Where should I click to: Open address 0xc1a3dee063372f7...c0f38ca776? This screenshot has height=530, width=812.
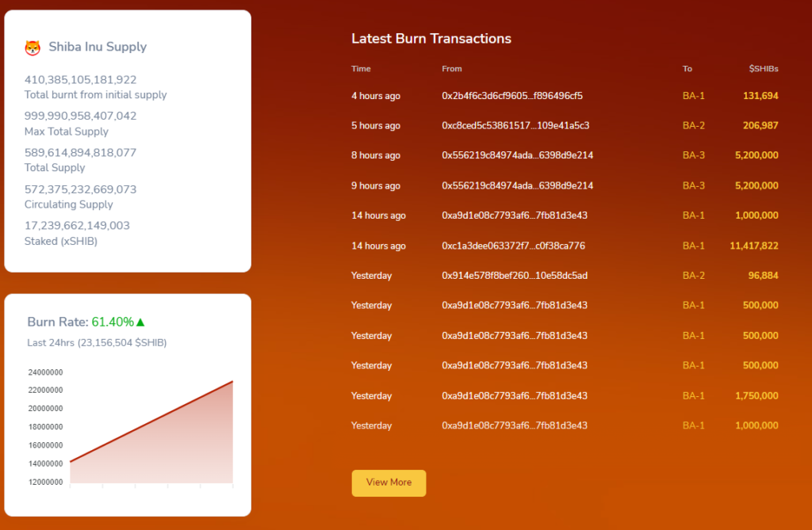[x=513, y=246]
